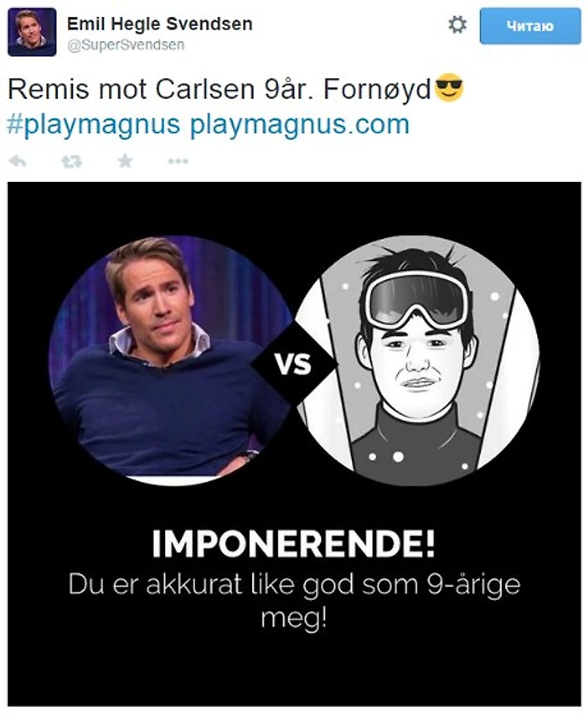The image size is (588, 719).
Task: Click the Emil Hegle Svendsen name
Action: pyautogui.click(x=159, y=24)
